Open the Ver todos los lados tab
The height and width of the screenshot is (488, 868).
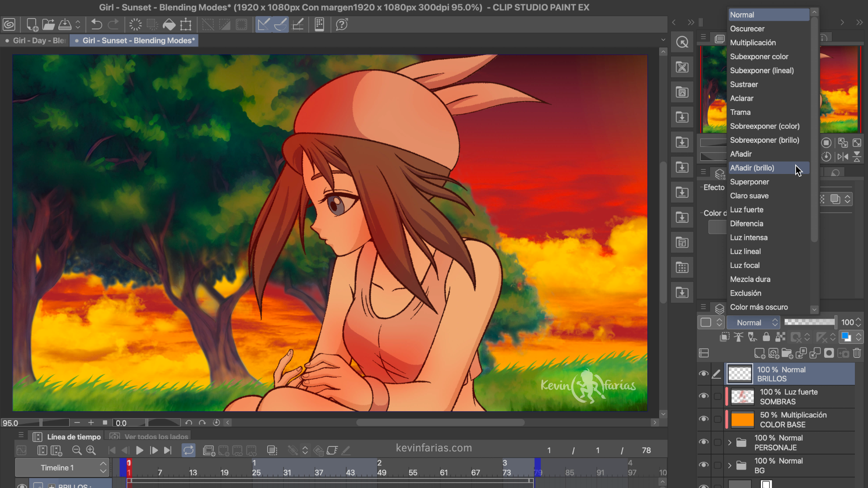pos(150,437)
